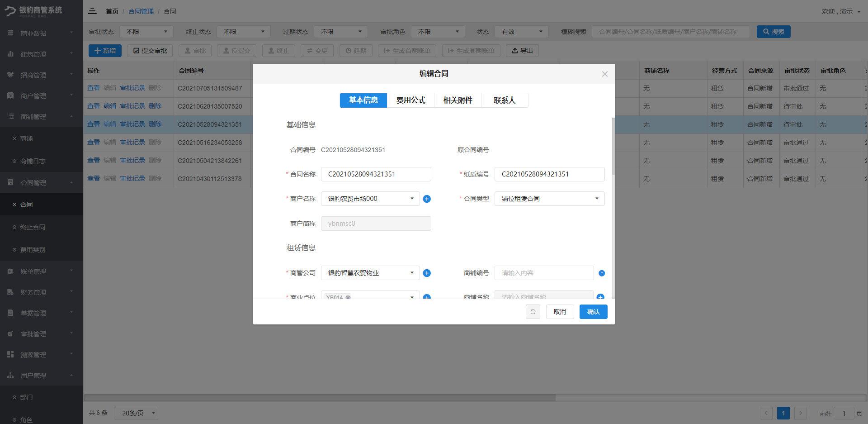Open 建筑管理 sidebar menu

coord(42,54)
